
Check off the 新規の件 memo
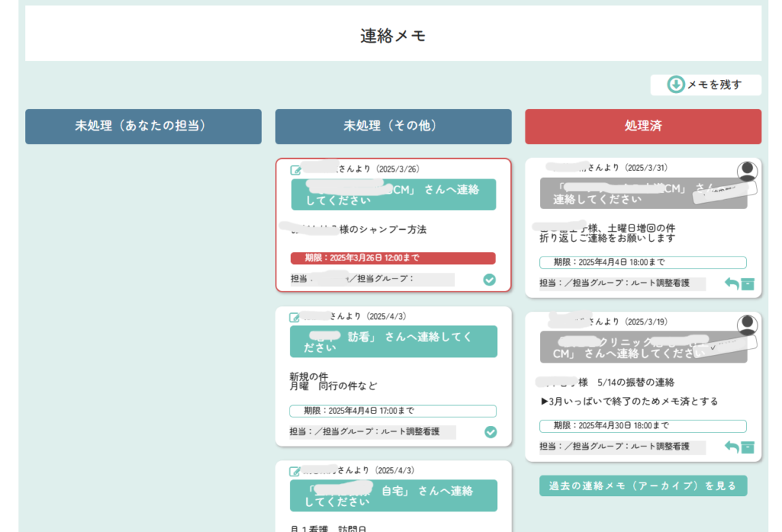490,432
